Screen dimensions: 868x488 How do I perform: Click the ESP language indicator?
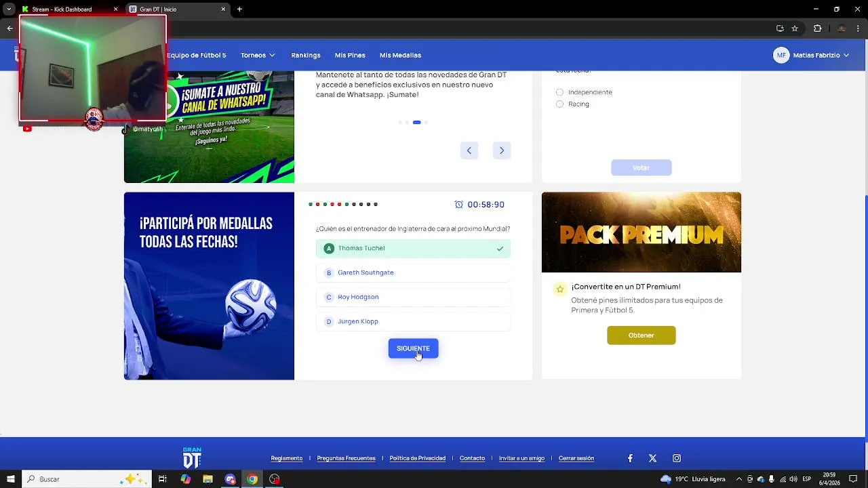point(807,479)
